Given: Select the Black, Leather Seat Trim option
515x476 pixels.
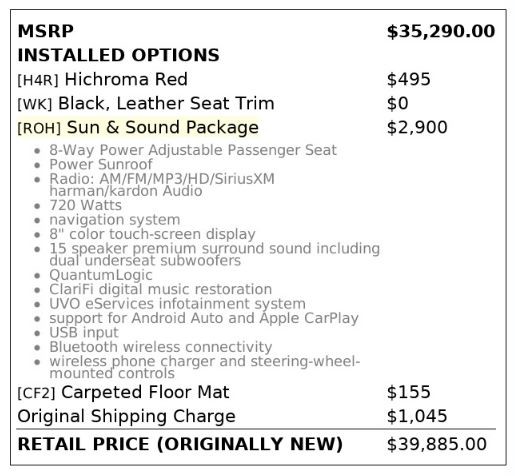Looking at the screenshot, I should click(x=166, y=103).
